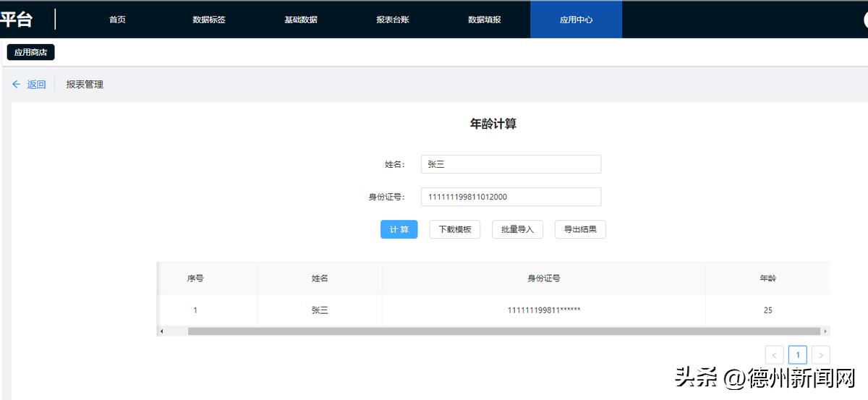
Task: Click the 导出结果 button
Action: (x=580, y=229)
